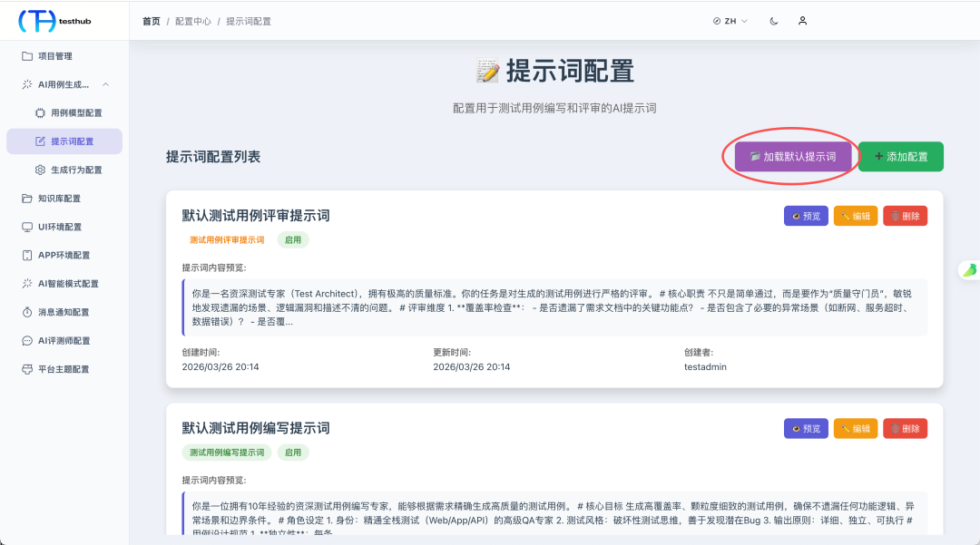Click the AI用例生成 sparkle icon
Screen dimensions: 980x545
click(x=27, y=84)
